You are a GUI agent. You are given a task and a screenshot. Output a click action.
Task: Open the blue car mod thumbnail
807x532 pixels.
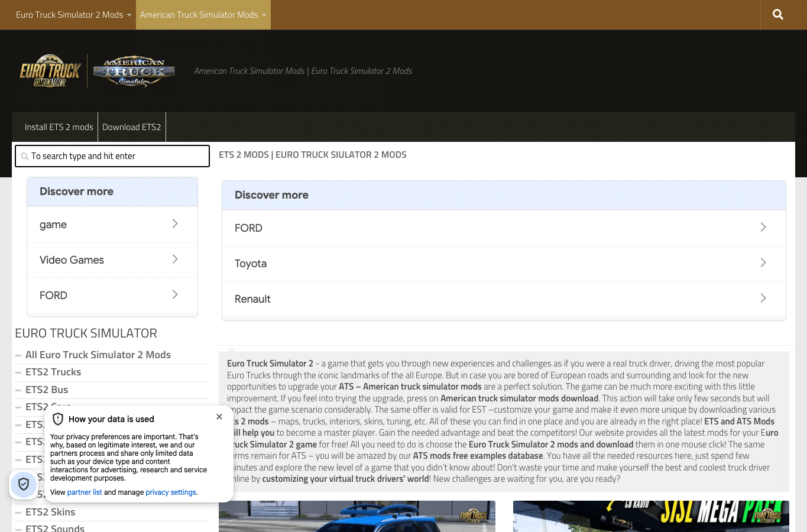[357, 516]
